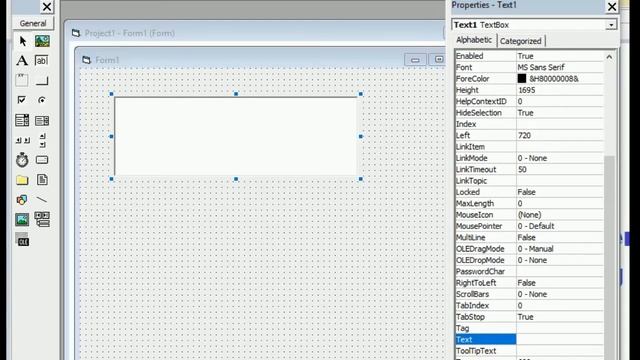
Task: Open the General toolbox tab
Action: click(33, 23)
